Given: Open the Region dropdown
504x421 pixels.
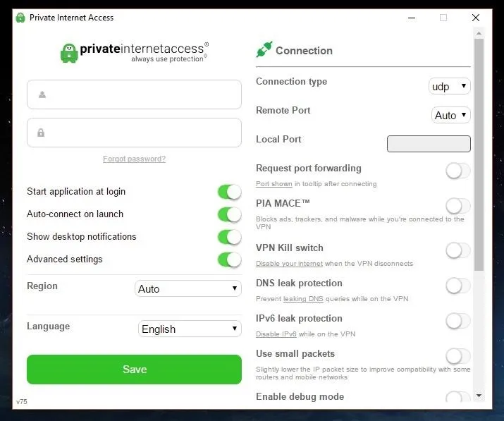Looking at the screenshot, I should click(188, 288).
